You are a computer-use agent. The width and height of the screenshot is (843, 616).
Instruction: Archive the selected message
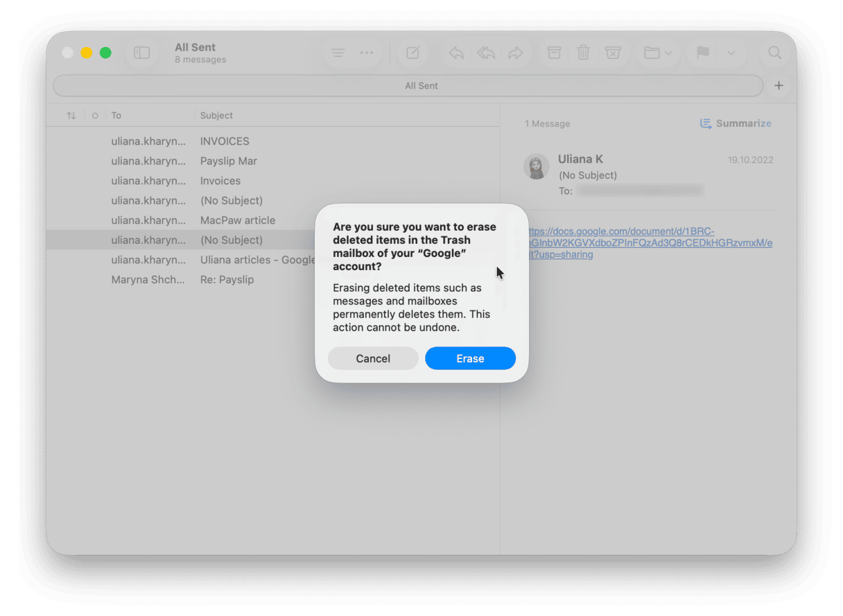[554, 53]
